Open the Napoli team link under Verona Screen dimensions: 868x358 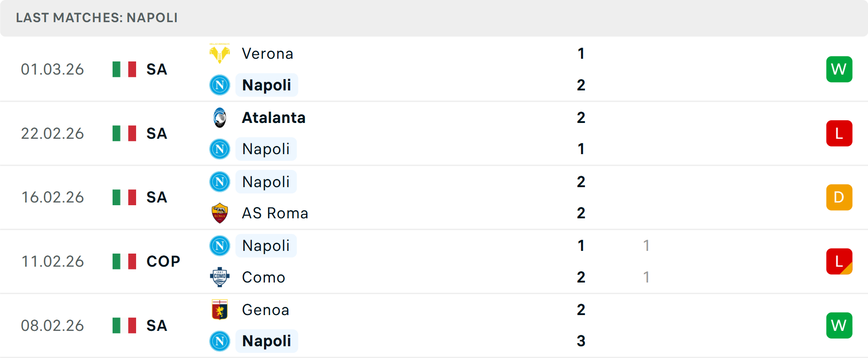267,85
